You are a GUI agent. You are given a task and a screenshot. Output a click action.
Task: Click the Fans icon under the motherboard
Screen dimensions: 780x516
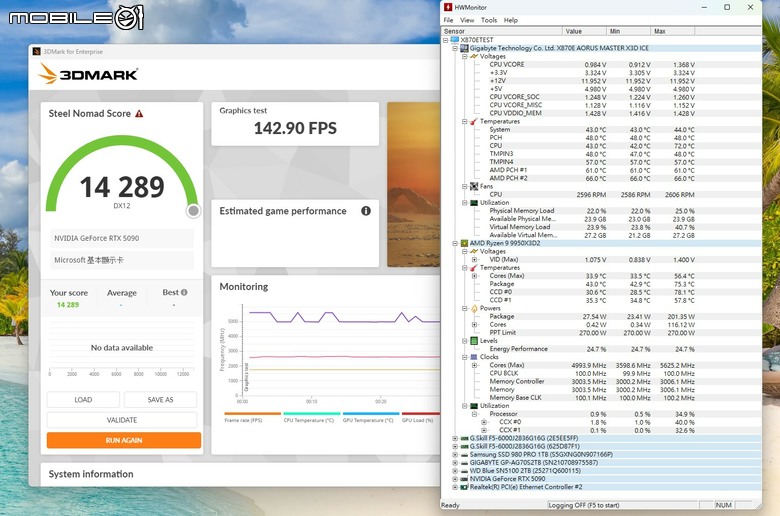point(474,186)
